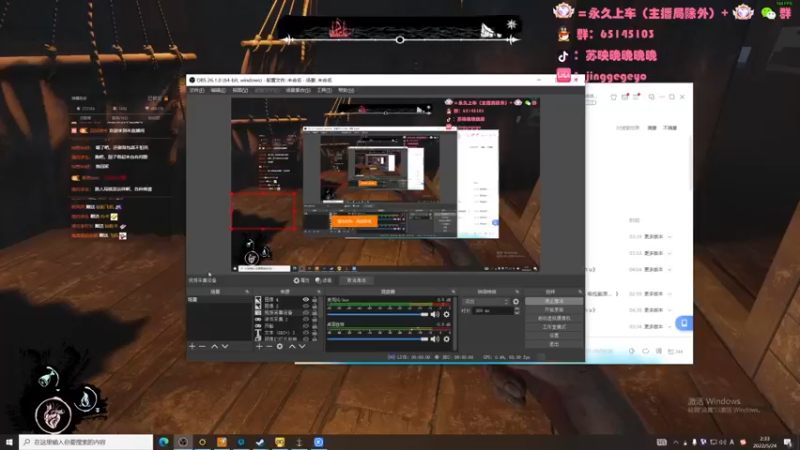Open the 场景集合 menu in OBS
This screenshot has width=800, height=450.
click(298, 90)
